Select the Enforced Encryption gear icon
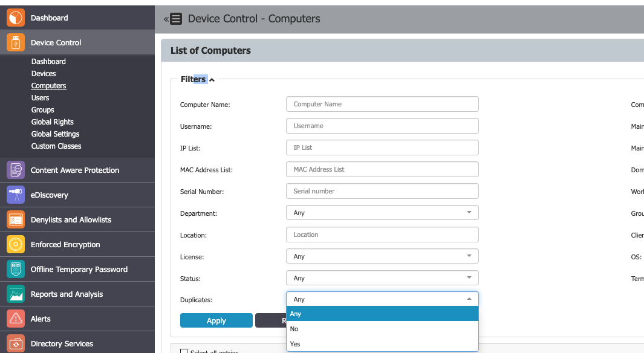This screenshot has width=644, height=353. click(x=15, y=244)
